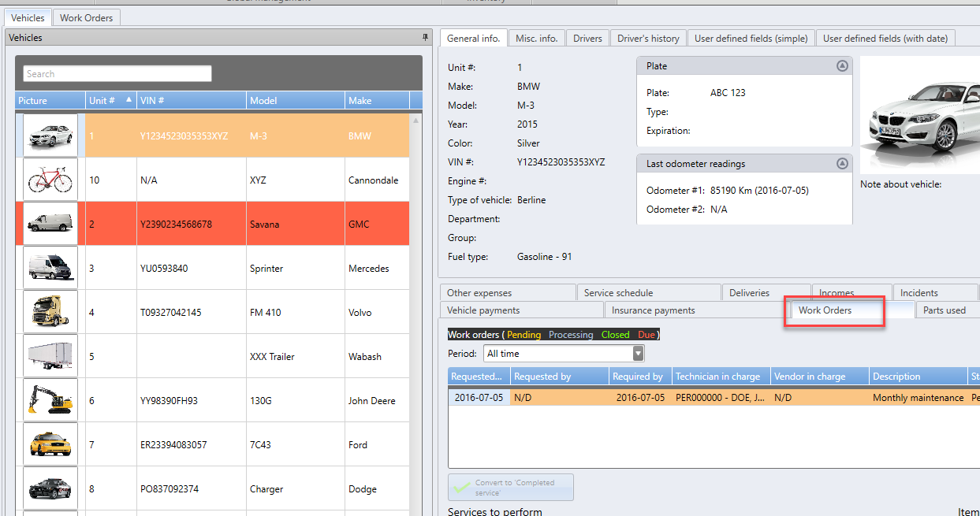
Task: Open the Period dropdown
Action: 638,354
